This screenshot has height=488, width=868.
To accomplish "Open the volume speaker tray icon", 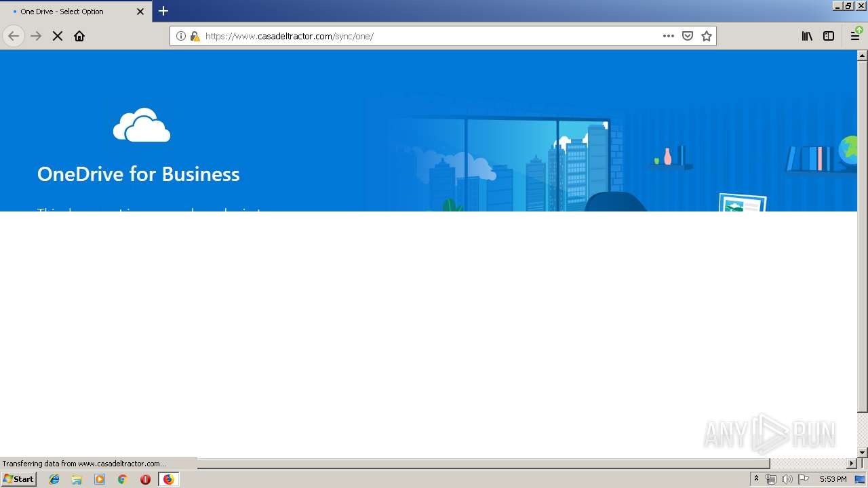I will [x=787, y=479].
